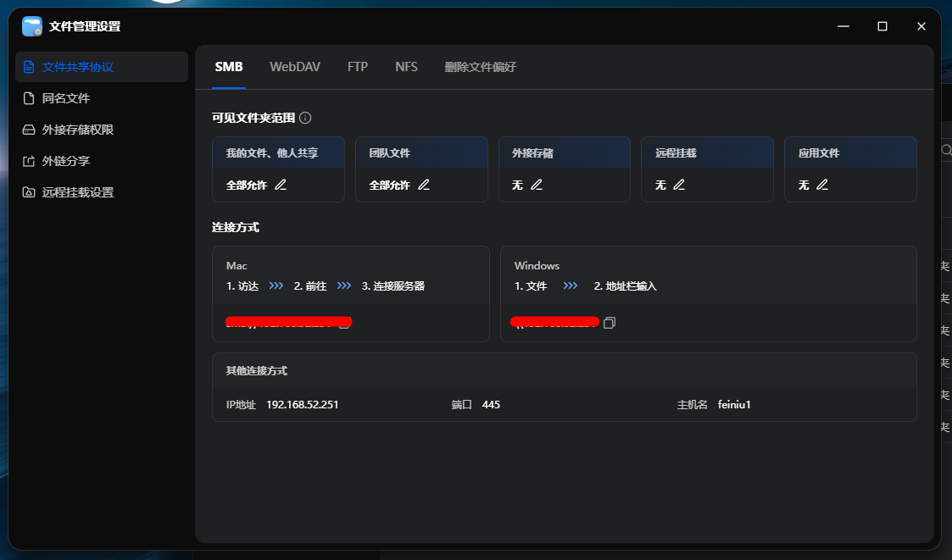Edit the 外接存储 visibility with its pencil icon
Screen dimensions: 952x560
[537, 184]
